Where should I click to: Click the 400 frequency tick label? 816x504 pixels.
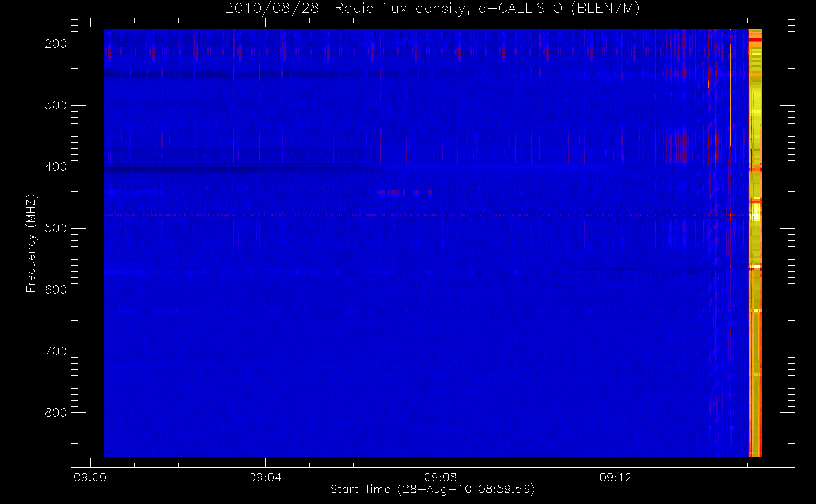tap(56, 167)
